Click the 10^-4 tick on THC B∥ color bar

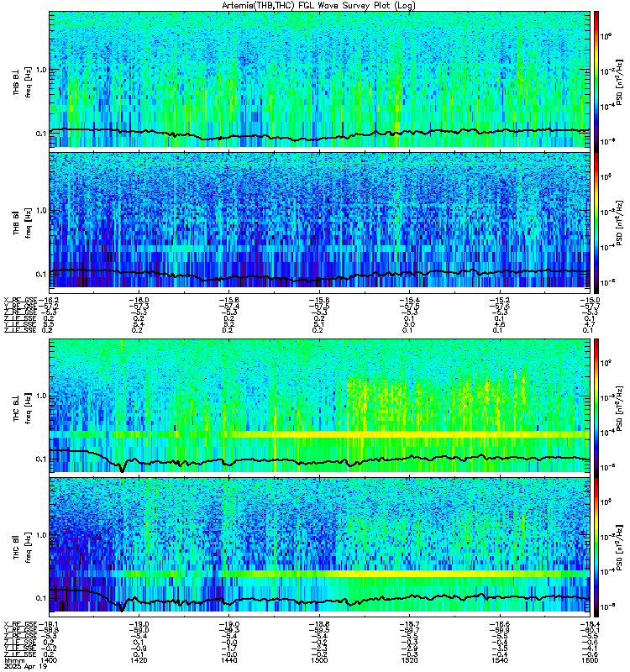pyautogui.click(x=606, y=571)
